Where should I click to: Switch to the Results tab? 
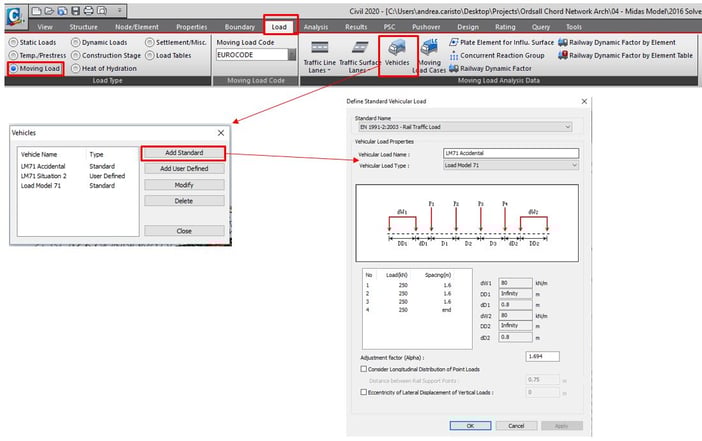pyautogui.click(x=356, y=27)
